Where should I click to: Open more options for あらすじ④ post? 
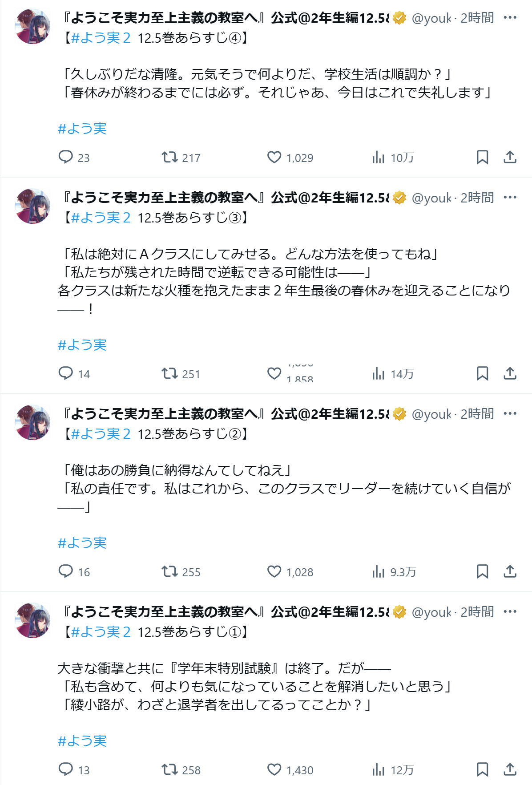click(510, 18)
